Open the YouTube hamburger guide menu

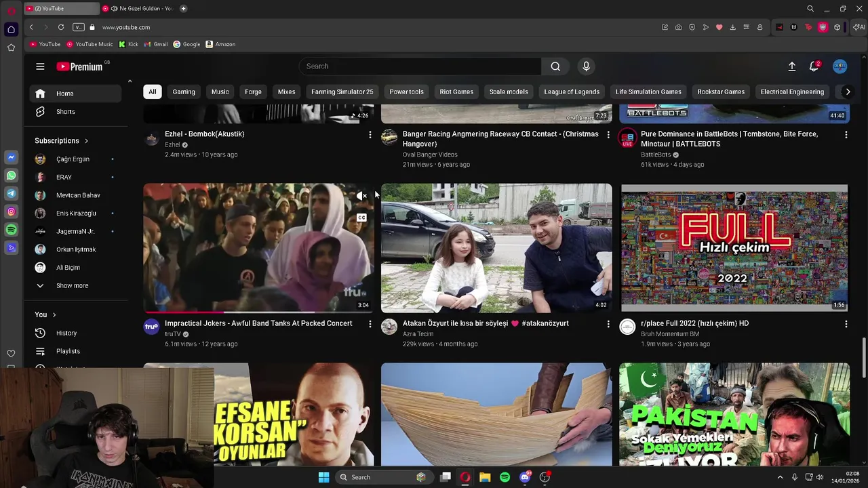pyautogui.click(x=40, y=66)
